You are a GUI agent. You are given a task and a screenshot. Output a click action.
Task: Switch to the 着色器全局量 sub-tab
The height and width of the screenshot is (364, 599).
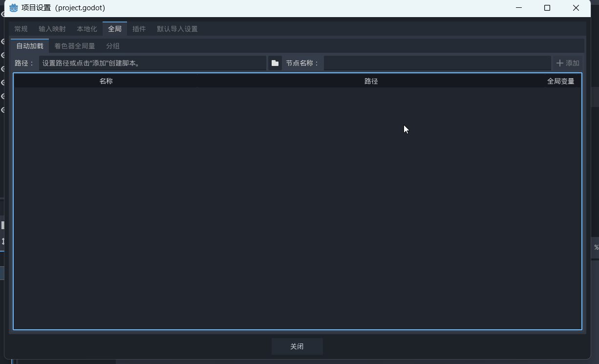75,46
